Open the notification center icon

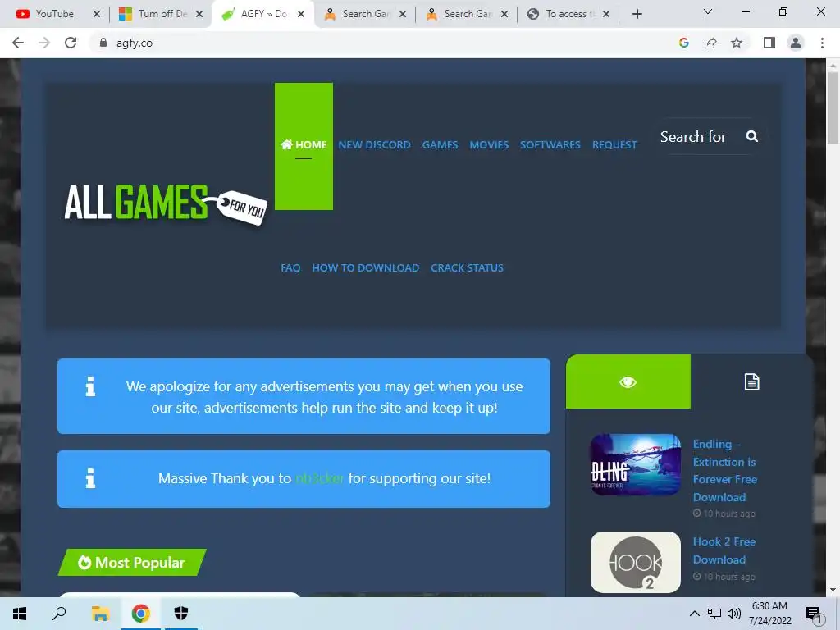click(x=814, y=614)
